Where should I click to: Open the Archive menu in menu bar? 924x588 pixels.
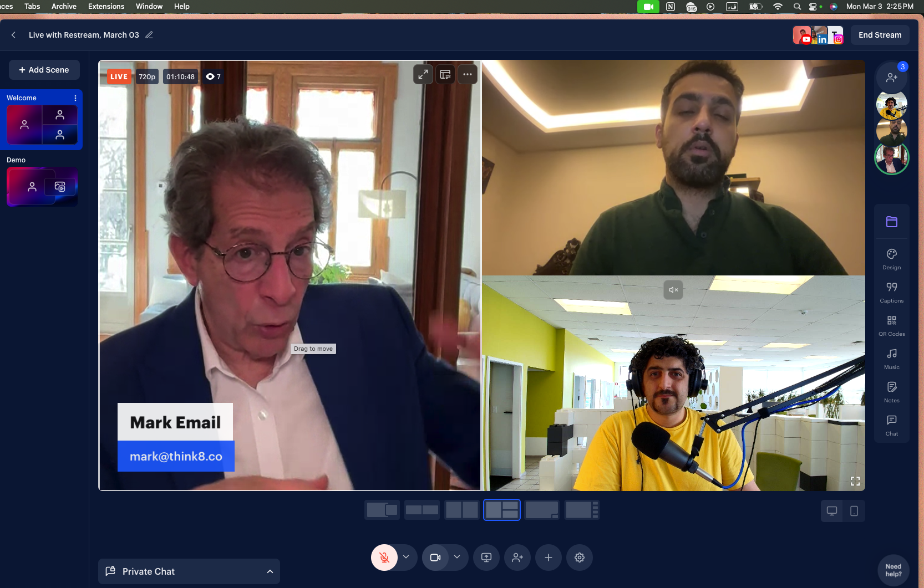click(64, 6)
